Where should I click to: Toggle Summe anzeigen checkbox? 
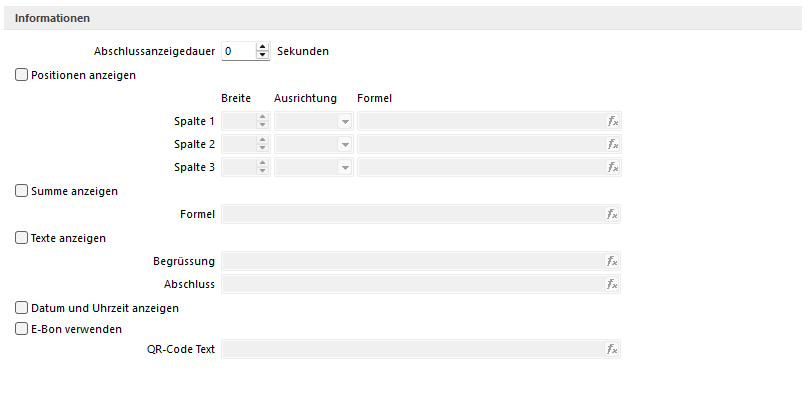(x=22, y=191)
